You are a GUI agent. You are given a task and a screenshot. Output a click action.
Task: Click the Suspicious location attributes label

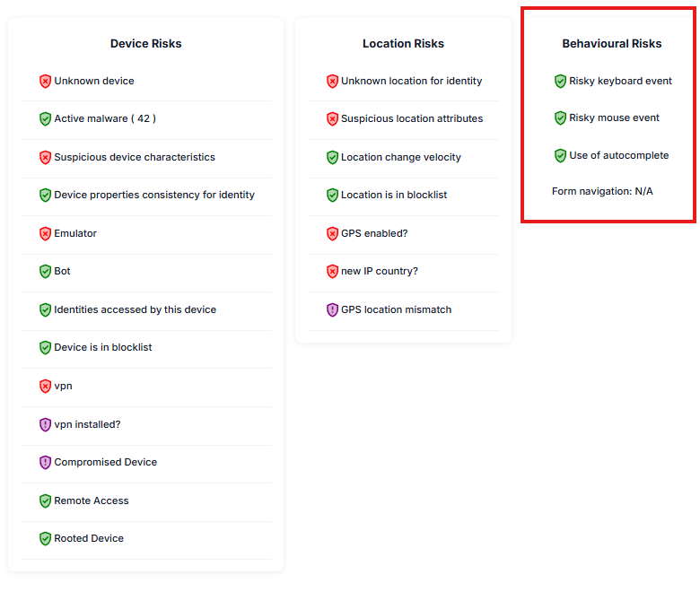[x=412, y=118]
